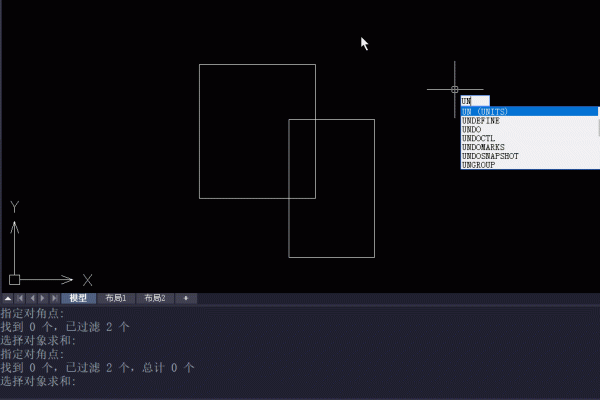The image size is (600, 400).
Task: Click next layout tab arrow
Action: tap(42, 298)
